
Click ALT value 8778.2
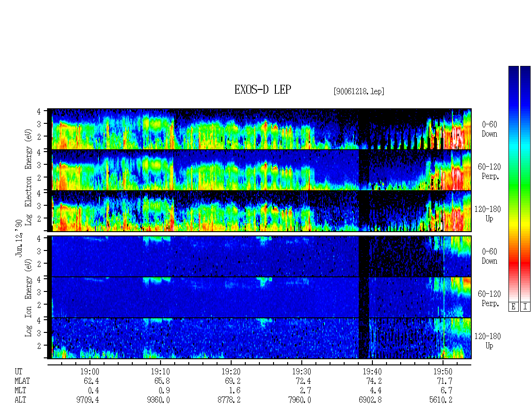(x=229, y=400)
